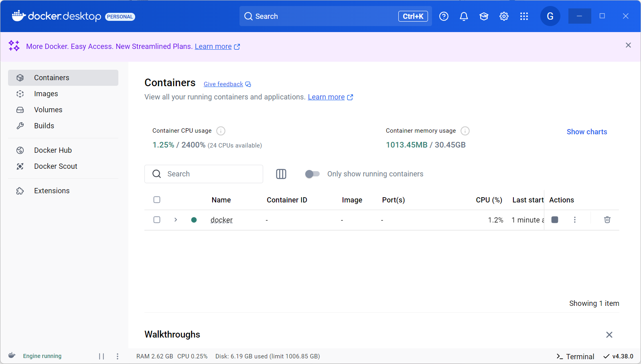This screenshot has width=641, height=364.
Task: Open the manage columns icon
Action: coord(281,174)
